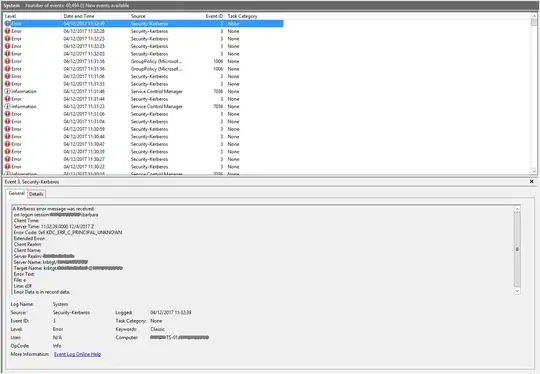Click error icon of 11:32:03 Kerberos event
Viewport: 540px width, 374px height.
click(x=7, y=54)
